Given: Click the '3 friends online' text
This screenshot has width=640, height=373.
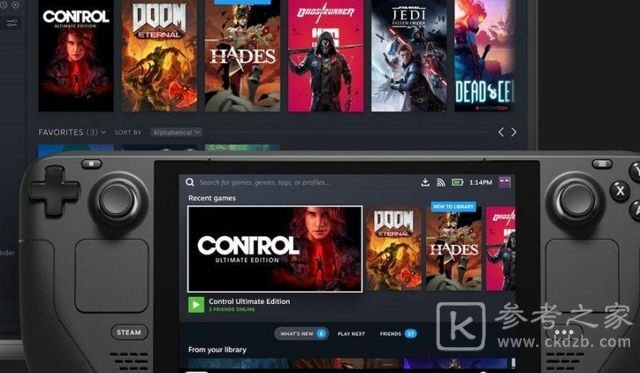Looking at the screenshot, I should pyautogui.click(x=231, y=310).
